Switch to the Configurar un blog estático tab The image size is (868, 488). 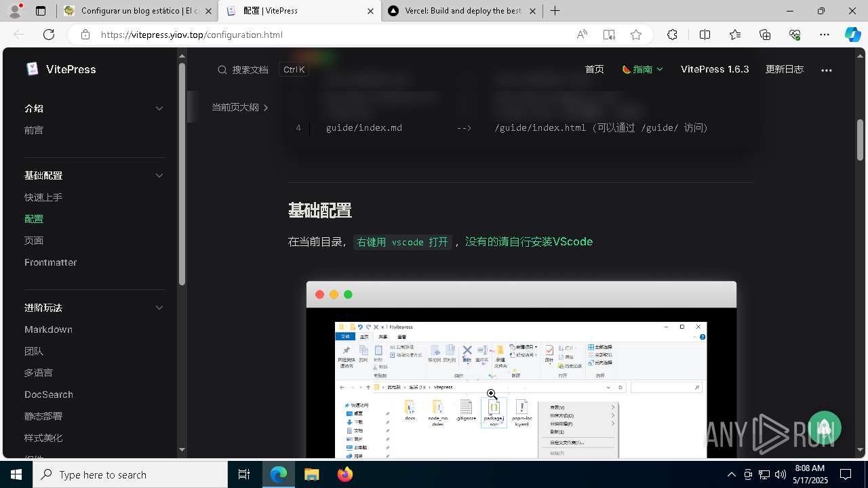coord(137,11)
